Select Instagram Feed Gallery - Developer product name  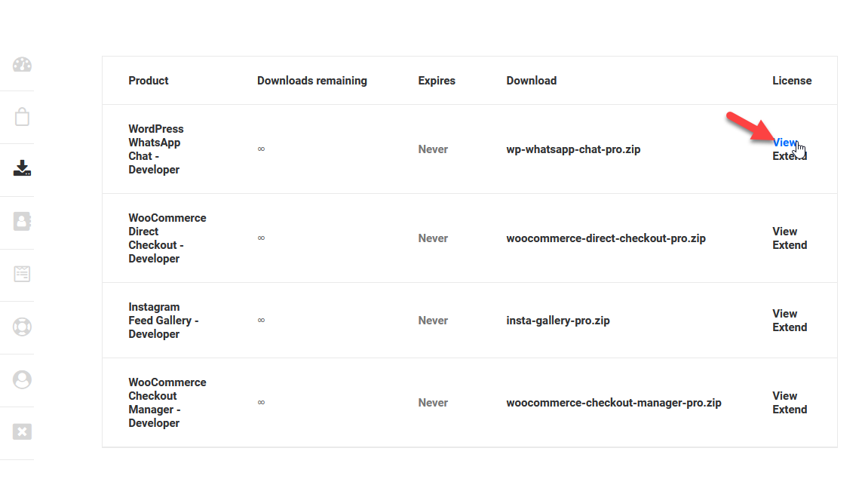click(x=164, y=321)
